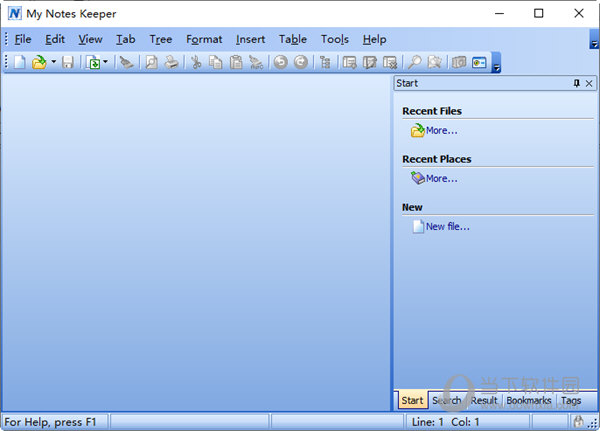Viewport: 600px width, 431px height.
Task: Create a new file with toolbar icon
Action: [20, 62]
